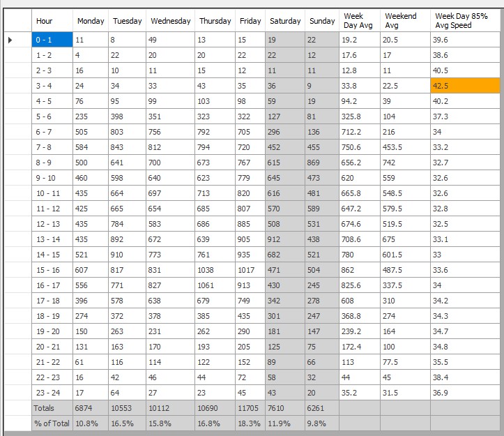Select Sunday's 869 value cell
This screenshot has height=436, width=504.
pyautogui.click(x=321, y=163)
